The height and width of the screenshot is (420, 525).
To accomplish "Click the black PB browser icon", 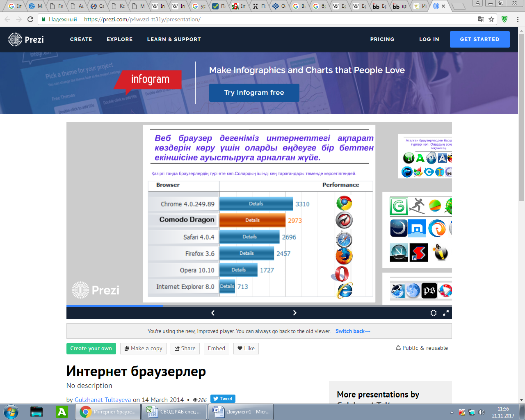I will [429, 291].
